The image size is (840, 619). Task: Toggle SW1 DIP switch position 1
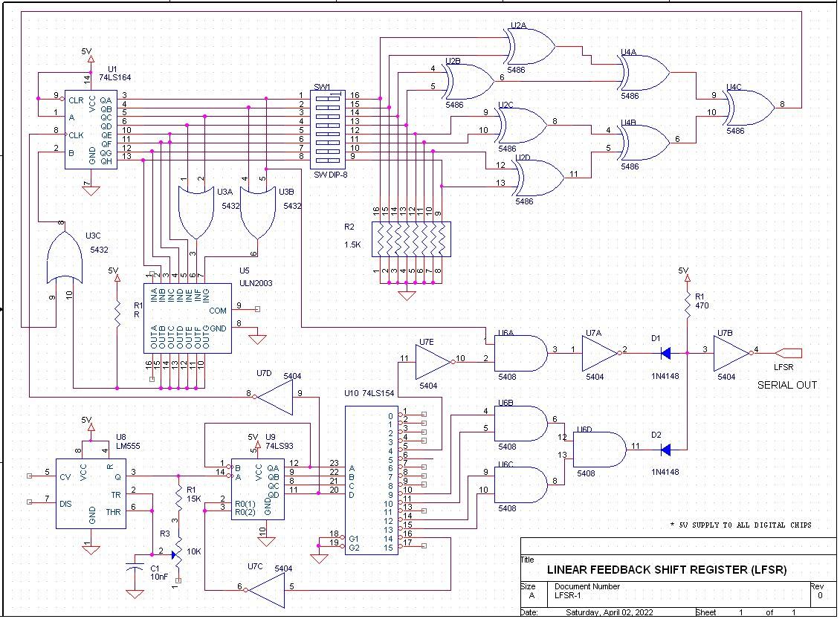(327, 97)
